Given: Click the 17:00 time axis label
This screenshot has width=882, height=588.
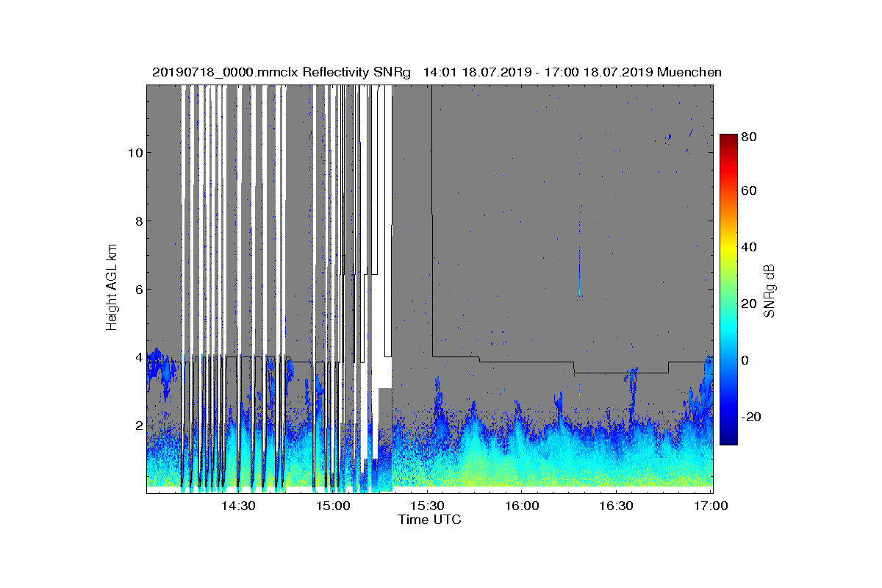Looking at the screenshot, I should tap(711, 506).
